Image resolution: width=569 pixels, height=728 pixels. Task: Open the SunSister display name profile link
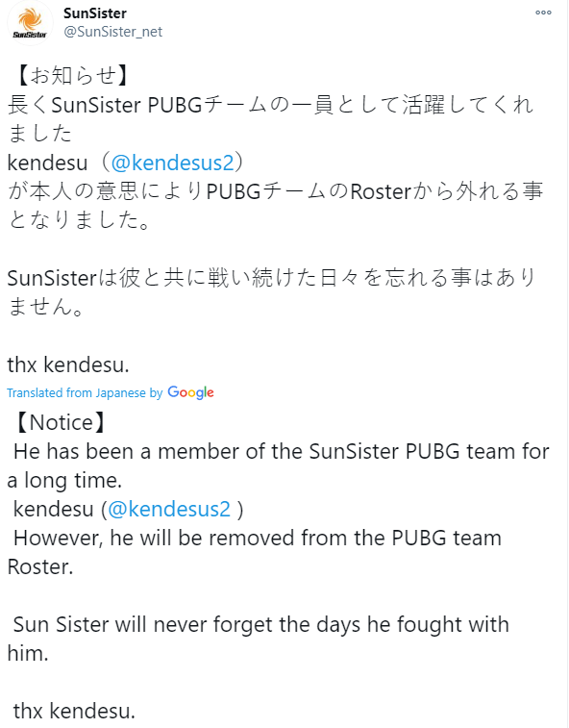(x=95, y=13)
